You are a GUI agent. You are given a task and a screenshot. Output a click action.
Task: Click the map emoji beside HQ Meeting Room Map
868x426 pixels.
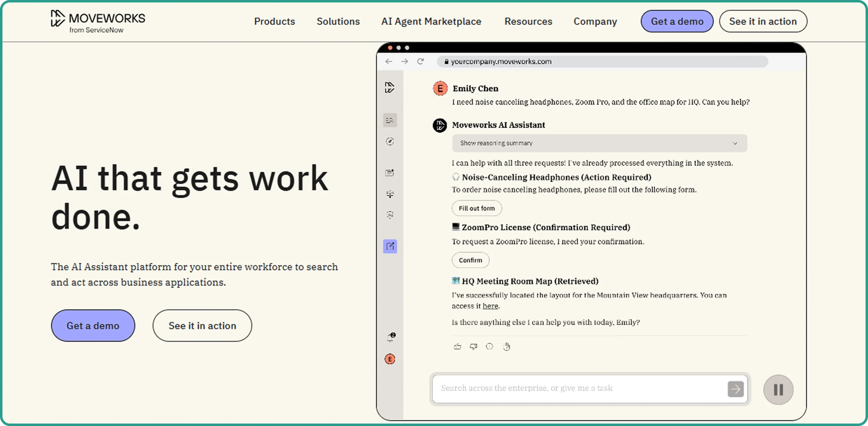(456, 281)
